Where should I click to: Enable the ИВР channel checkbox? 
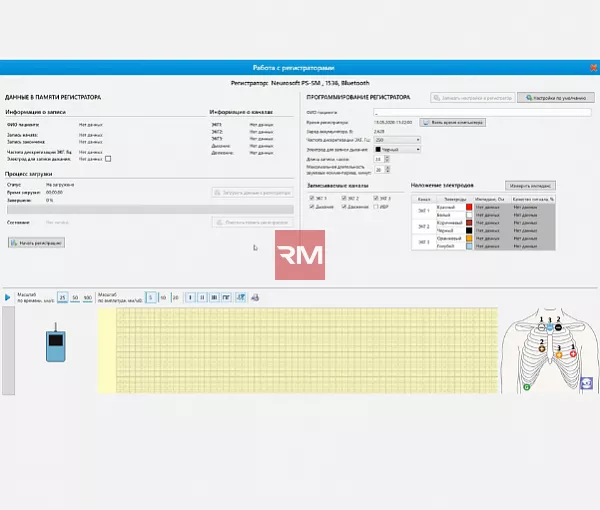pos(376,207)
